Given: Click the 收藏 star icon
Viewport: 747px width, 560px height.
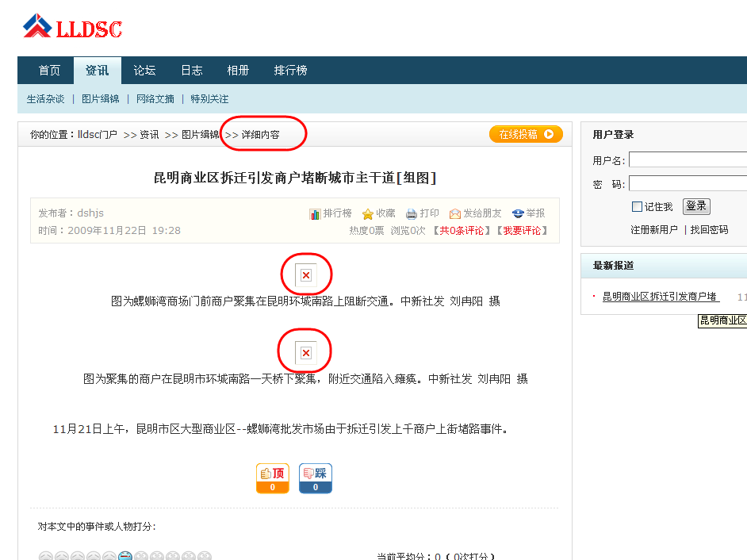Looking at the screenshot, I should click(367, 214).
